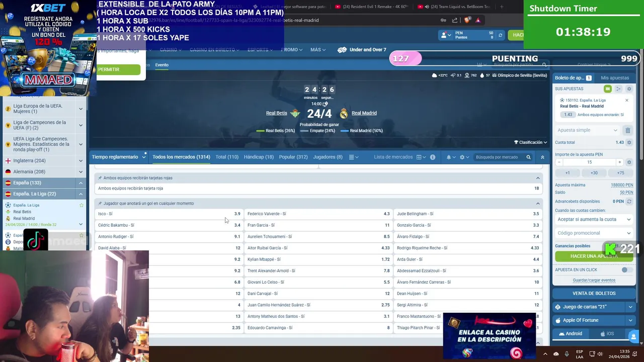Bet on Kylian Mbappé - Sí at 1.72
Image resolution: width=644 pixels, height=362 pixels.
(x=319, y=259)
